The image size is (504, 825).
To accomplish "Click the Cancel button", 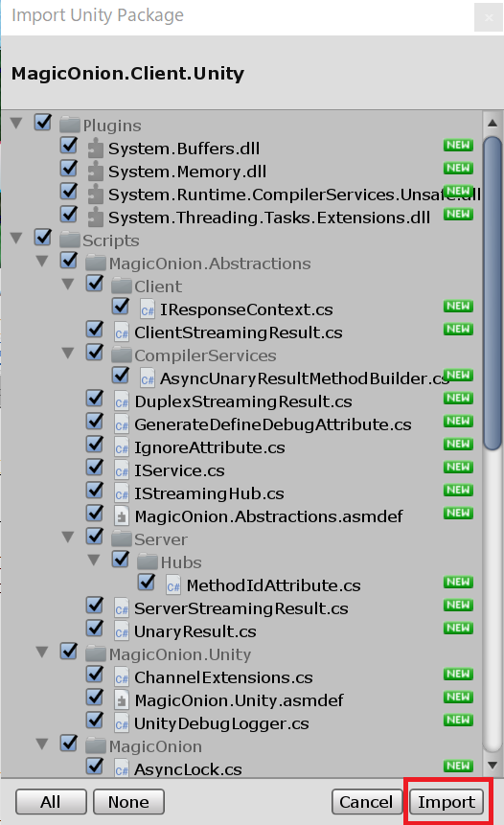I will click(366, 802).
